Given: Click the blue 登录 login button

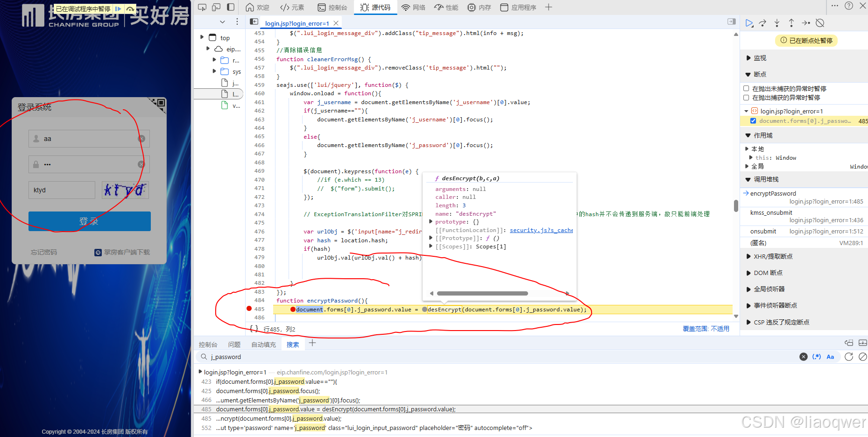Looking at the screenshot, I should [x=90, y=221].
